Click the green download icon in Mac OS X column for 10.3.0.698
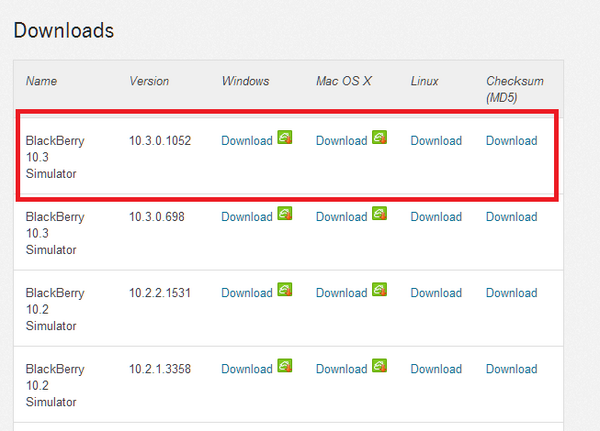The width and height of the screenshot is (600, 431). [x=380, y=214]
